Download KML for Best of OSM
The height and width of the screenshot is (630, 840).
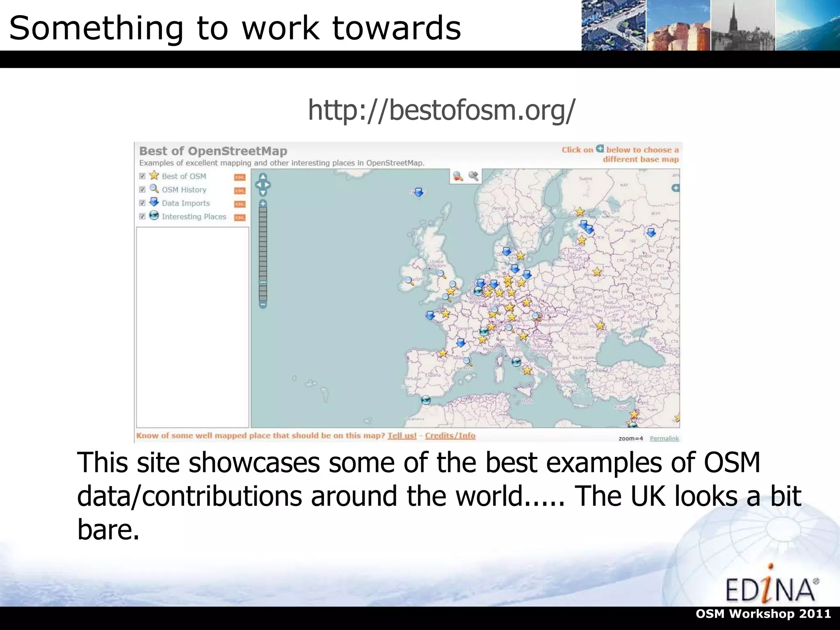[240, 177]
